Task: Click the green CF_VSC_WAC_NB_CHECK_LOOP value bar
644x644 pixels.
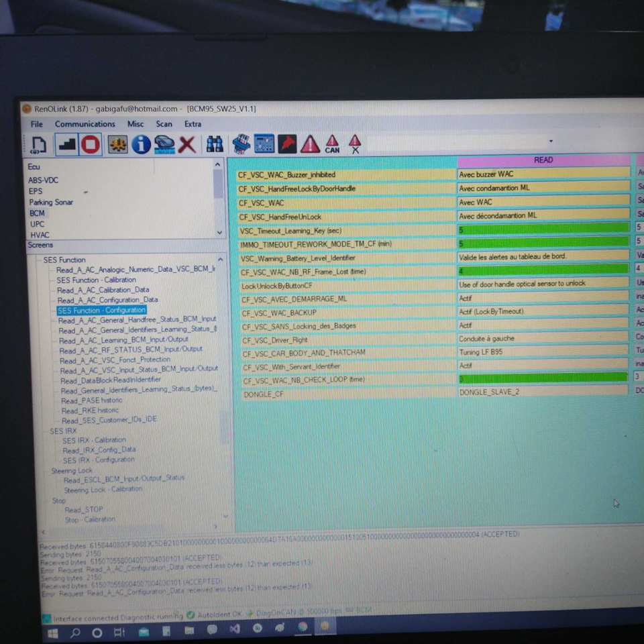Action: (x=543, y=378)
